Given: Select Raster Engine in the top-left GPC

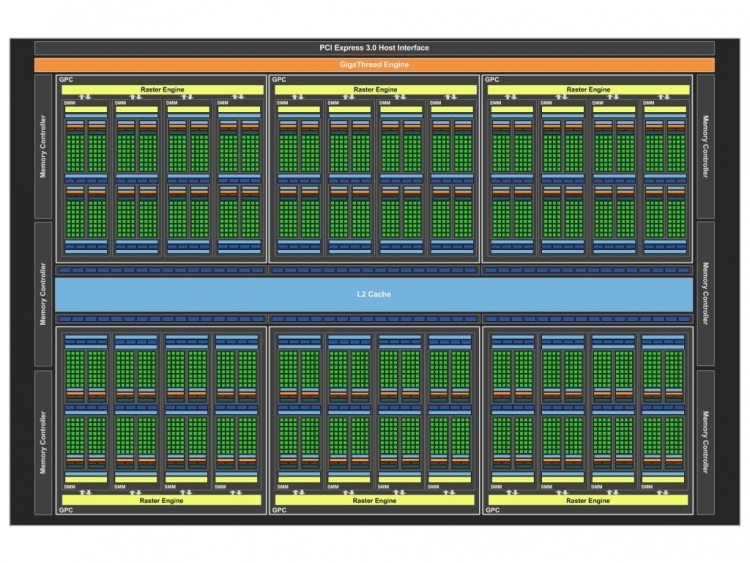Looking at the screenshot, I should (162, 89).
